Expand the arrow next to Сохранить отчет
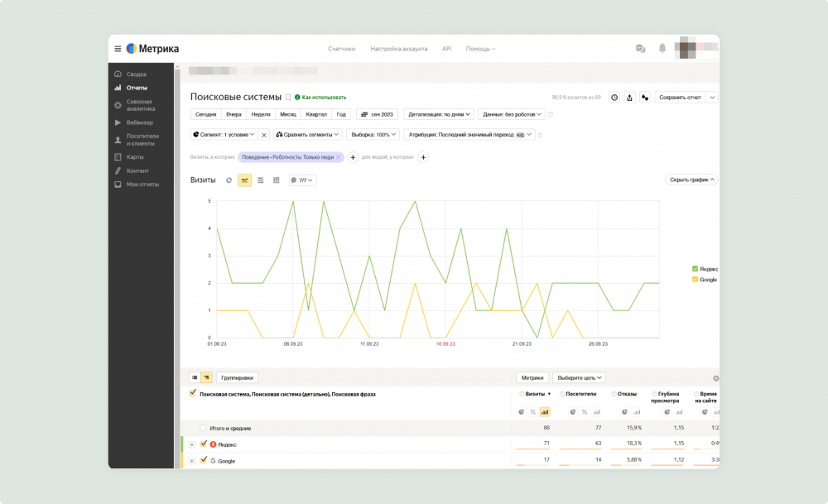The width and height of the screenshot is (828, 504). click(712, 98)
